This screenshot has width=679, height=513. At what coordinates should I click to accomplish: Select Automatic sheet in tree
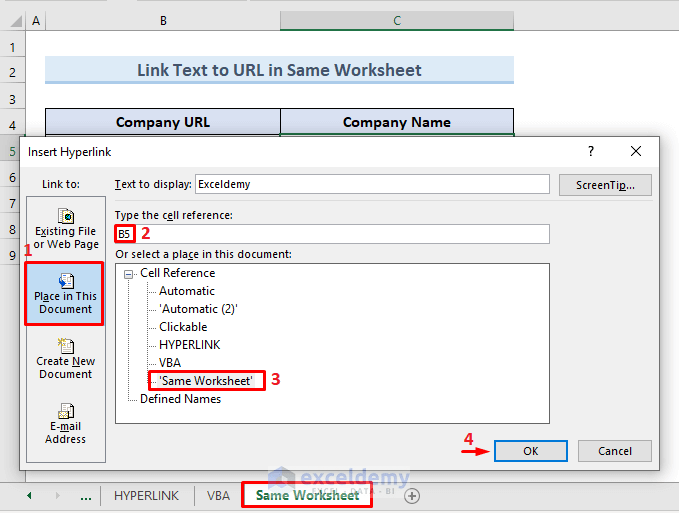pyautogui.click(x=187, y=291)
